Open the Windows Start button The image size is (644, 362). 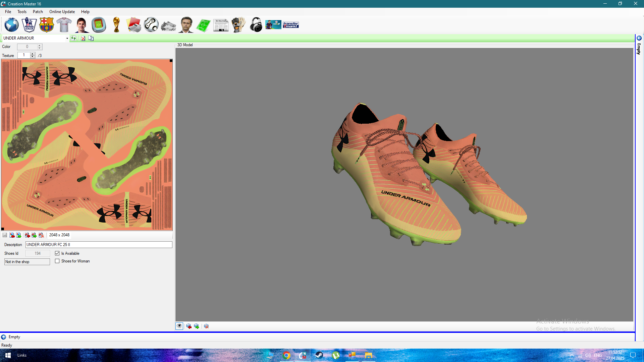[x=8, y=355]
